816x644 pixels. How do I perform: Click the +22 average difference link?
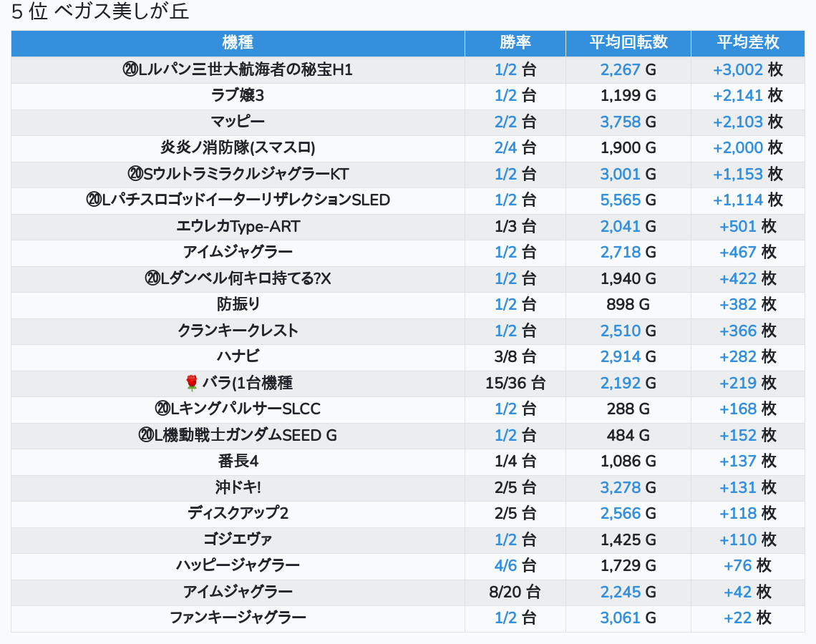738,618
